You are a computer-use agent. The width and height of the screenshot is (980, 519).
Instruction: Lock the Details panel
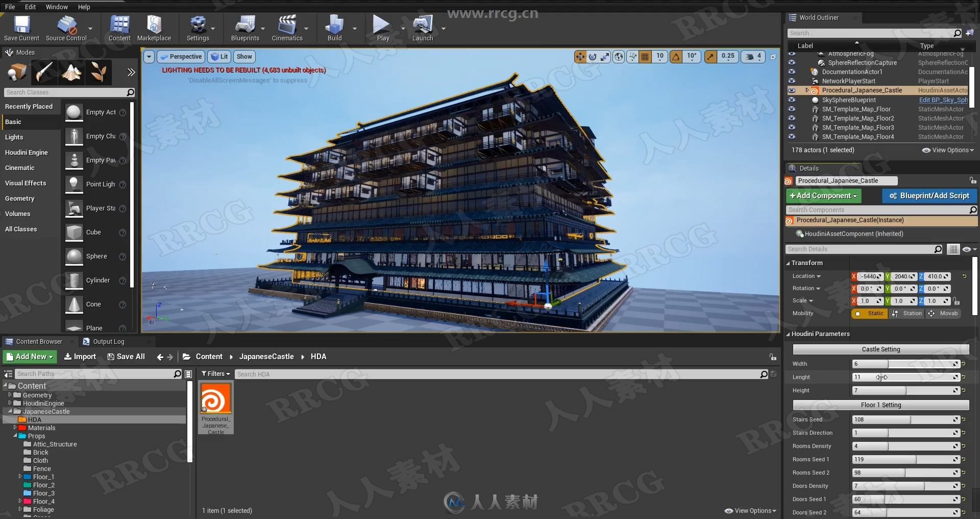tap(973, 180)
